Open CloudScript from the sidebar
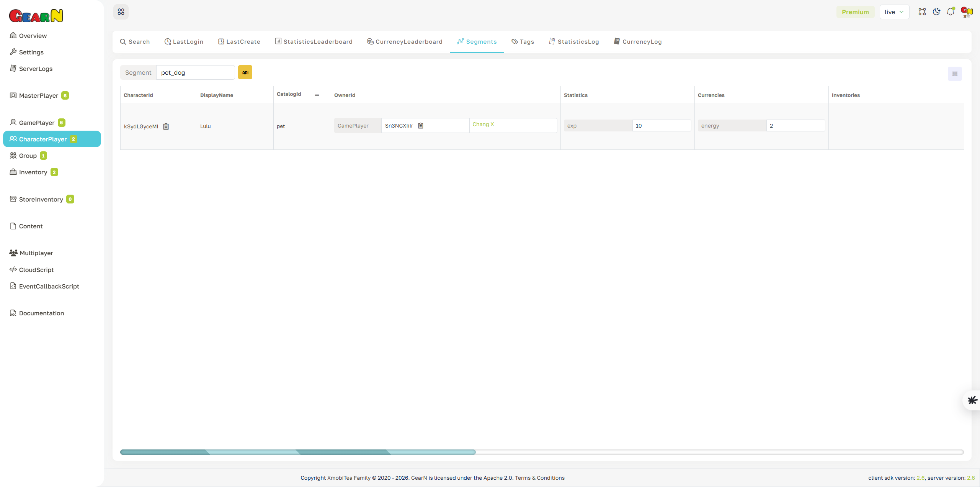This screenshot has height=487, width=980. click(x=36, y=270)
